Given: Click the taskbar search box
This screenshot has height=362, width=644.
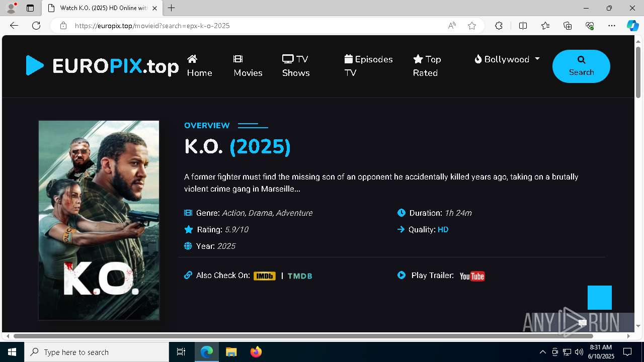Looking at the screenshot, I should 97,352.
